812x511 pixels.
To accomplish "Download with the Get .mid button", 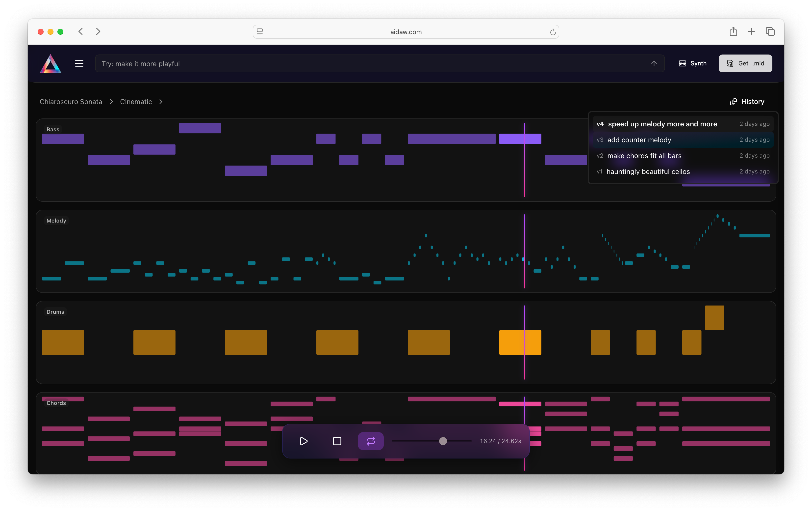I will pyautogui.click(x=745, y=63).
